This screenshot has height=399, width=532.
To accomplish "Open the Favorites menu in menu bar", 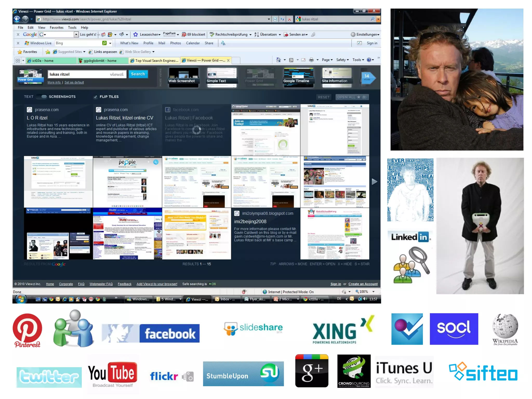I will [x=56, y=28].
